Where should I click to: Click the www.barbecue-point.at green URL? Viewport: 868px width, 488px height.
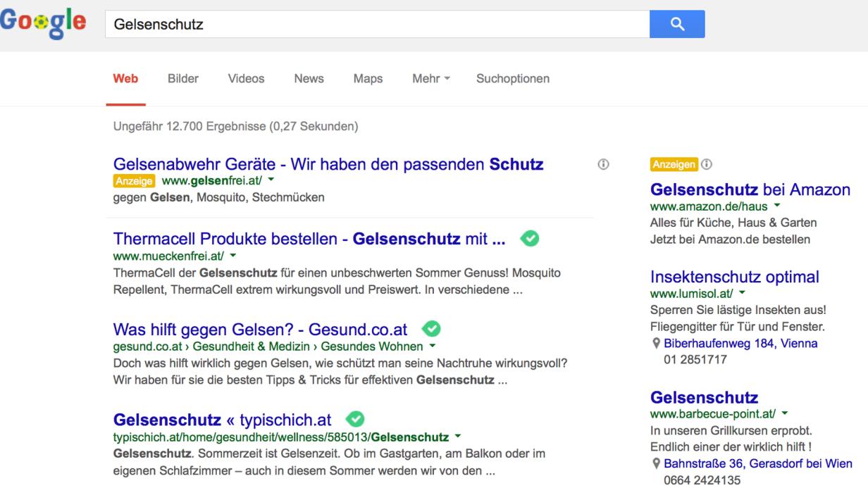coord(714,413)
